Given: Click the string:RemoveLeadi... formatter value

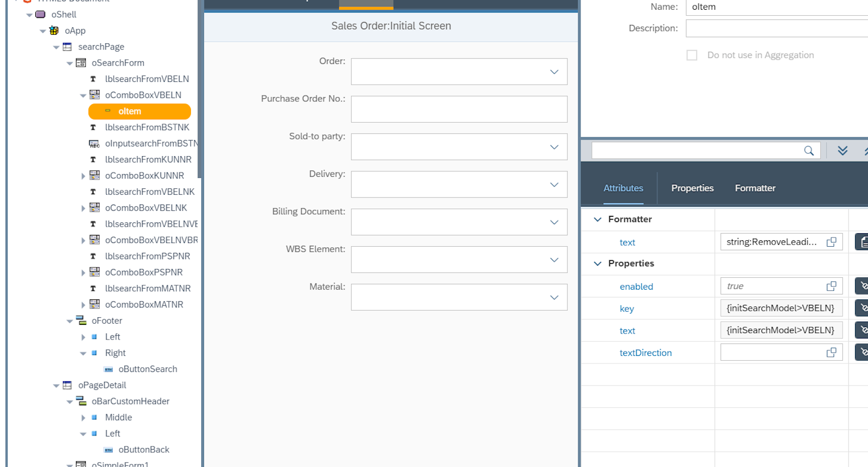Looking at the screenshot, I should click(x=771, y=242).
